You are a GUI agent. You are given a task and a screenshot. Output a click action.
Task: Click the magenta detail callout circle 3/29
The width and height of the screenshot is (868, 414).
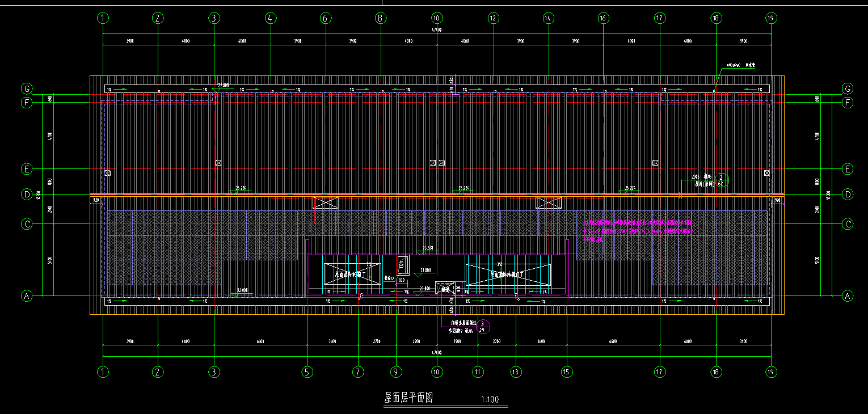483,327
